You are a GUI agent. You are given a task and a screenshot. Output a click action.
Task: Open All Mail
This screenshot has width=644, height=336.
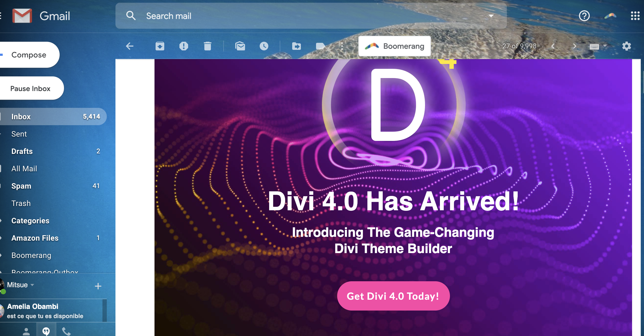[x=24, y=169]
